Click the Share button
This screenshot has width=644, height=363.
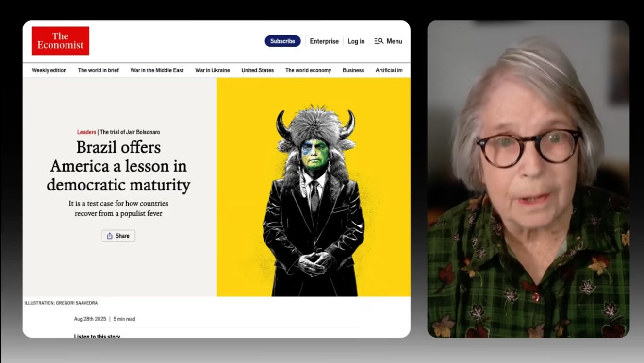[118, 236]
